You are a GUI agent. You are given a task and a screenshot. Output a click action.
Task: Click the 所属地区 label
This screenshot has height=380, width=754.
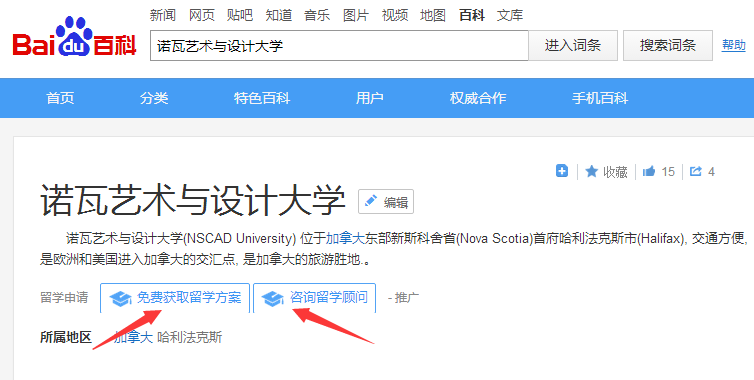[x=65, y=337]
